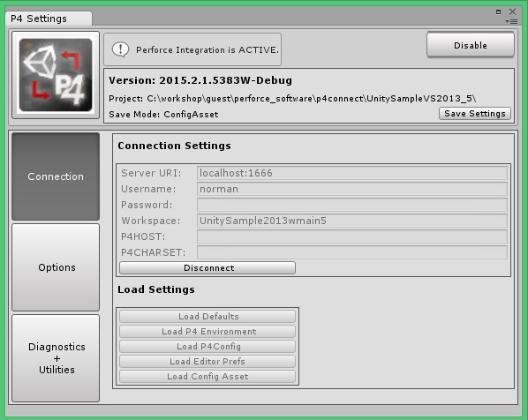Click Load Config Asset button
528x420 pixels.
pyautogui.click(x=207, y=376)
